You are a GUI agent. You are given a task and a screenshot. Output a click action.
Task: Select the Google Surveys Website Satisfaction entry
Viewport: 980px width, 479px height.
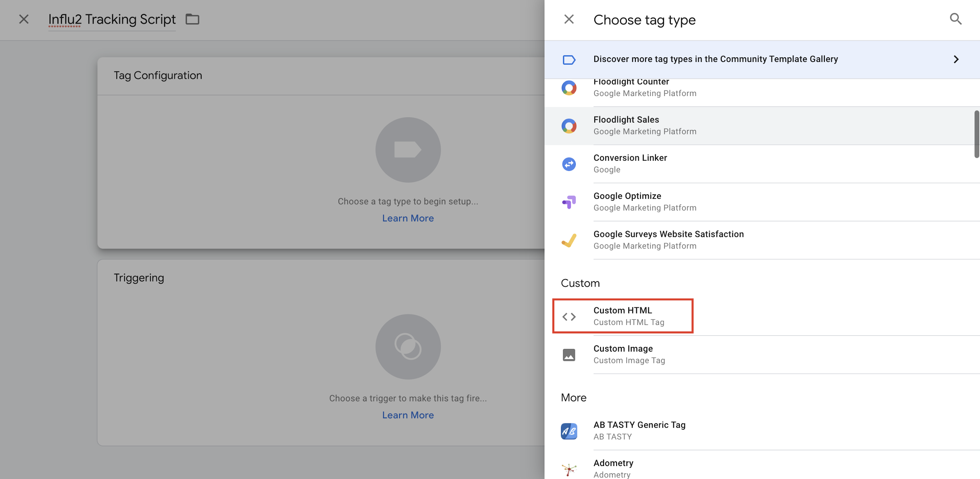[x=668, y=239]
